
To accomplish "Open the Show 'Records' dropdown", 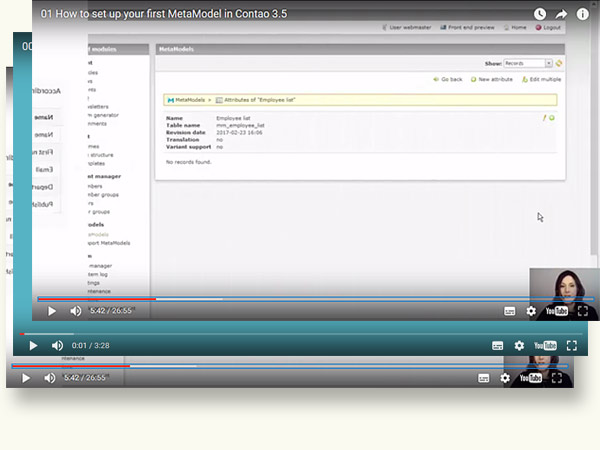I will point(528,63).
